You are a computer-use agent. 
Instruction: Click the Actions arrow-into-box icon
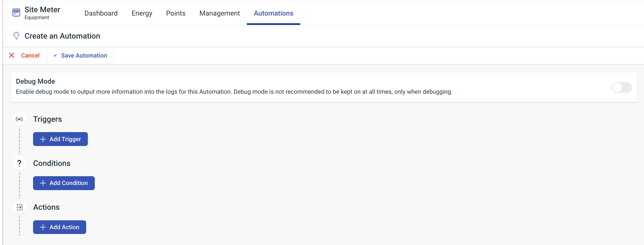tap(19, 207)
